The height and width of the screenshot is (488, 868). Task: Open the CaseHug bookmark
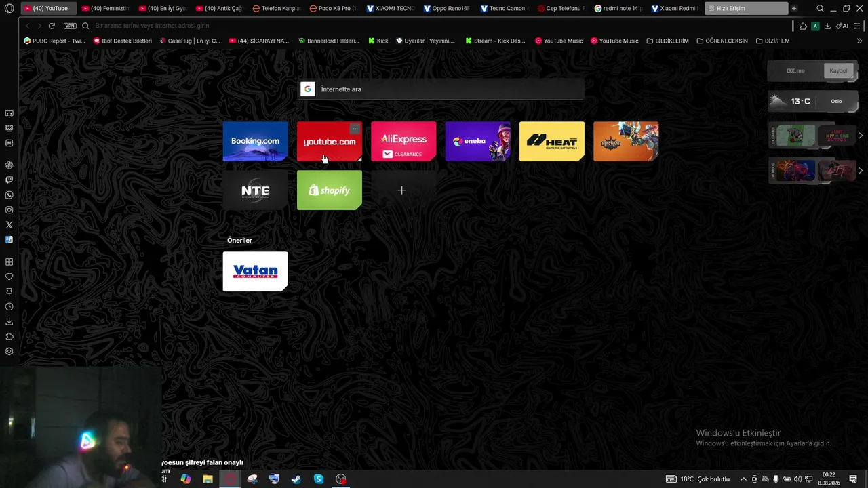(190, 41)
